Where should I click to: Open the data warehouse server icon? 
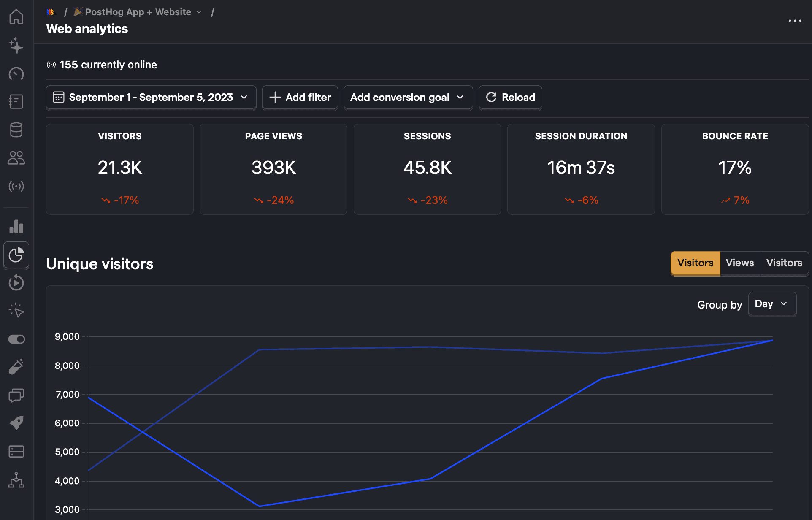click(16, 451)
